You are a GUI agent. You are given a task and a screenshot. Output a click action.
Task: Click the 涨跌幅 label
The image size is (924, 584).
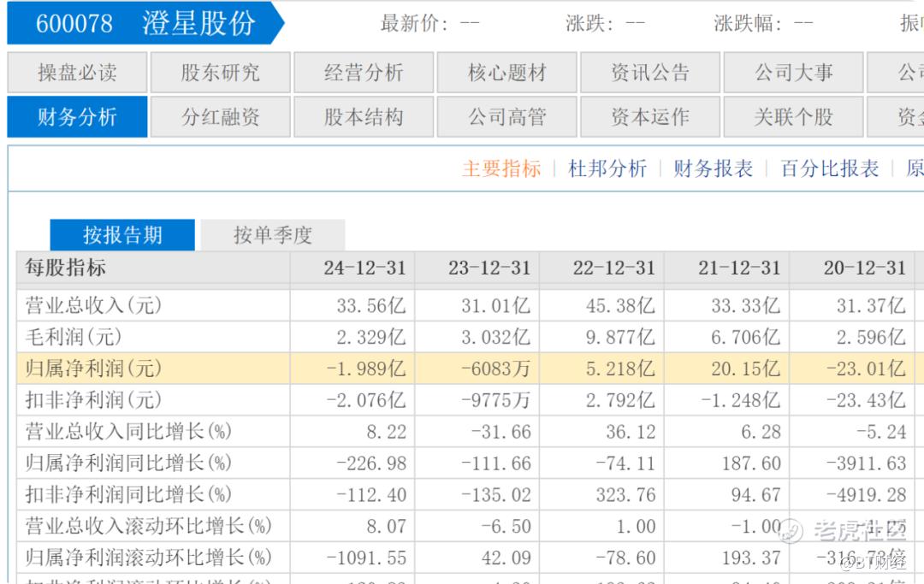[748, 23]
